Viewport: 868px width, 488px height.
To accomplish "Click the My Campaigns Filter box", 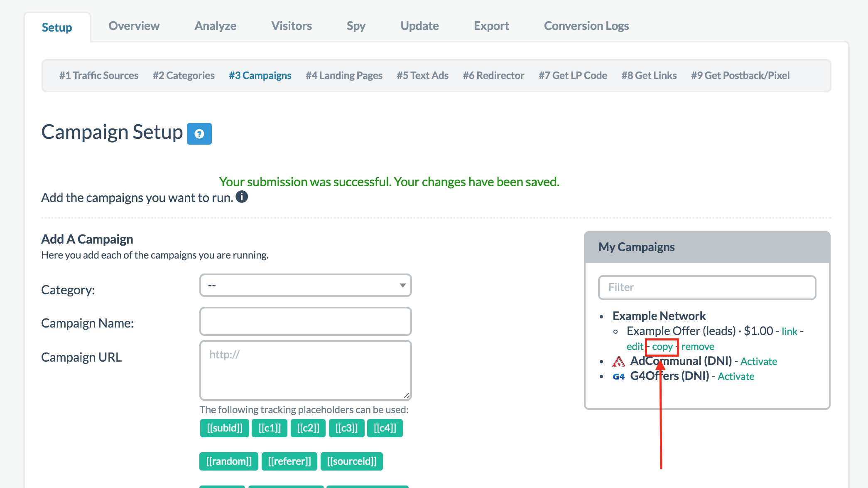I will click(707, 287).
